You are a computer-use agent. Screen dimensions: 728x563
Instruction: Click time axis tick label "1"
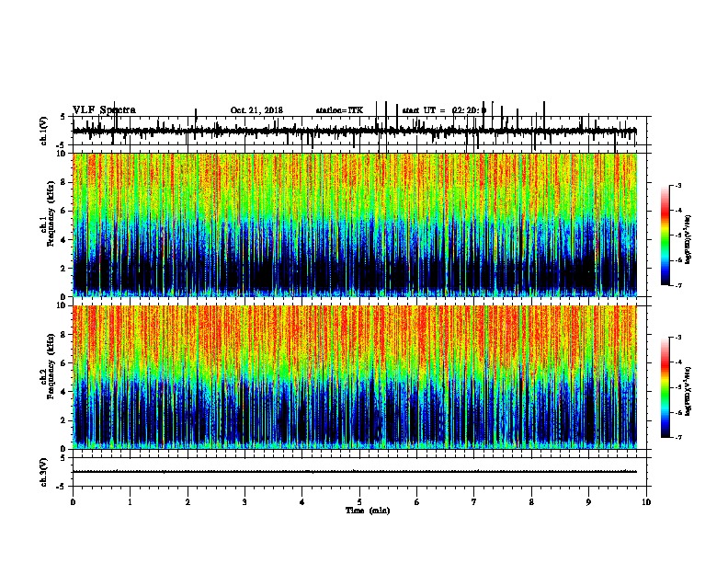coord(130,501)
